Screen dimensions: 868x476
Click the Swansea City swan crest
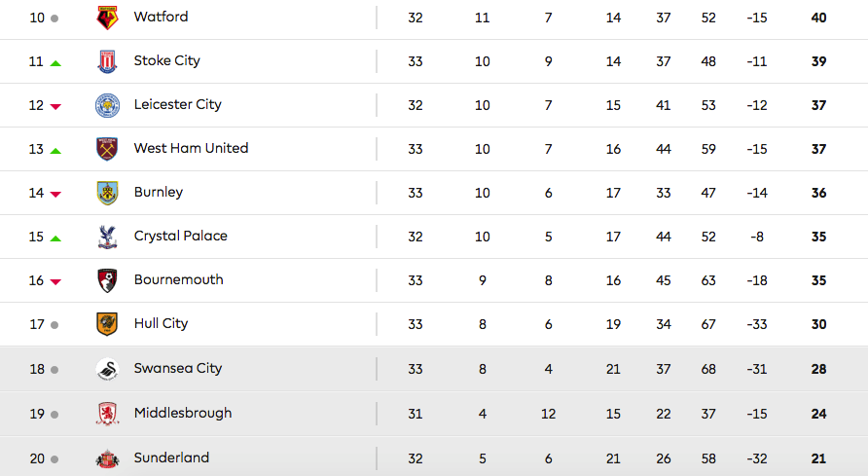point(107,369)
